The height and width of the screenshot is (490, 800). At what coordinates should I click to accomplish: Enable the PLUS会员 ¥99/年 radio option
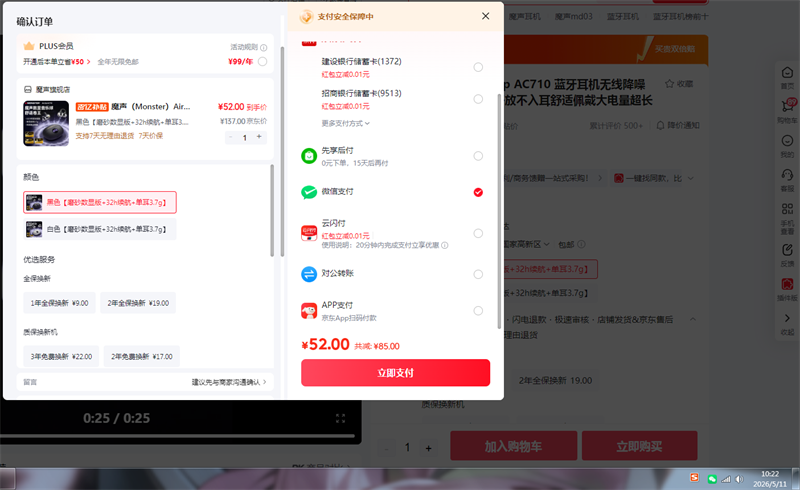[x=262, y=61]
